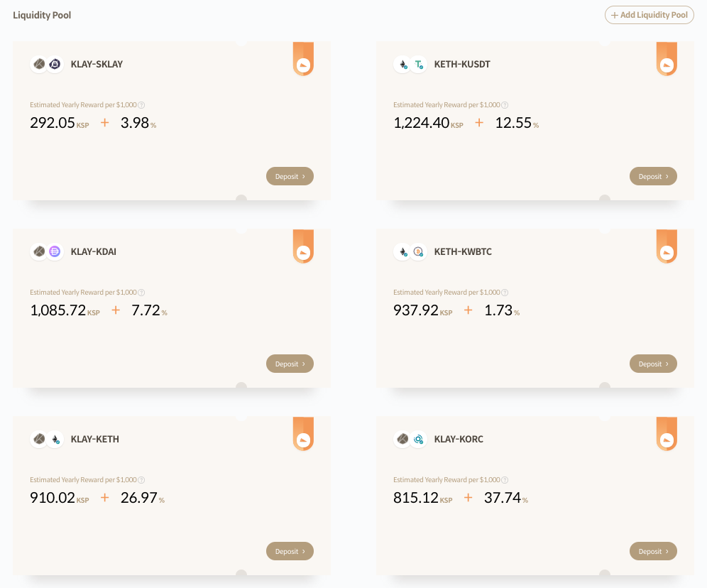This screenshot has width=707, height=588.
Task: Select the KLAY token icon on KLAY-SKLAY pool
Action: [38, 64]
